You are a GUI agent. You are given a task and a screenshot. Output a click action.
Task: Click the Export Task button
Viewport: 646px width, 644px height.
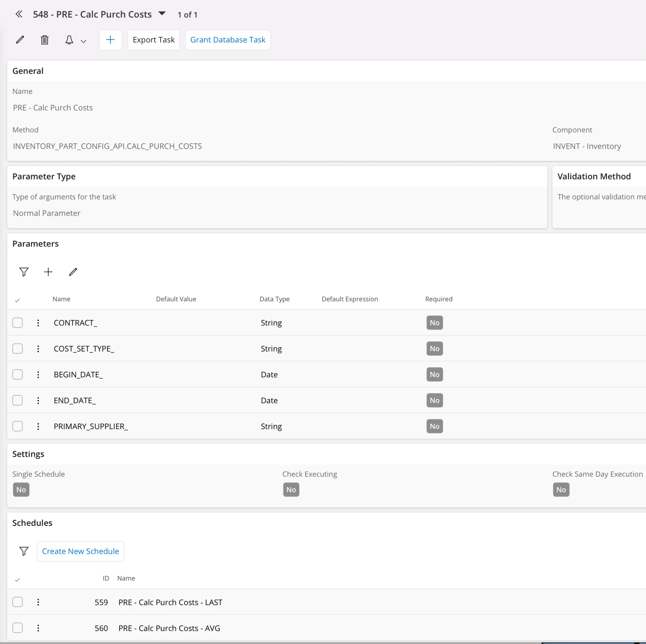[154, 40]
